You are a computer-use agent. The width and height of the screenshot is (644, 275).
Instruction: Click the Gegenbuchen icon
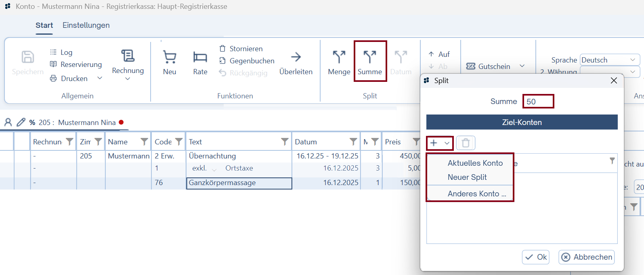222,61
